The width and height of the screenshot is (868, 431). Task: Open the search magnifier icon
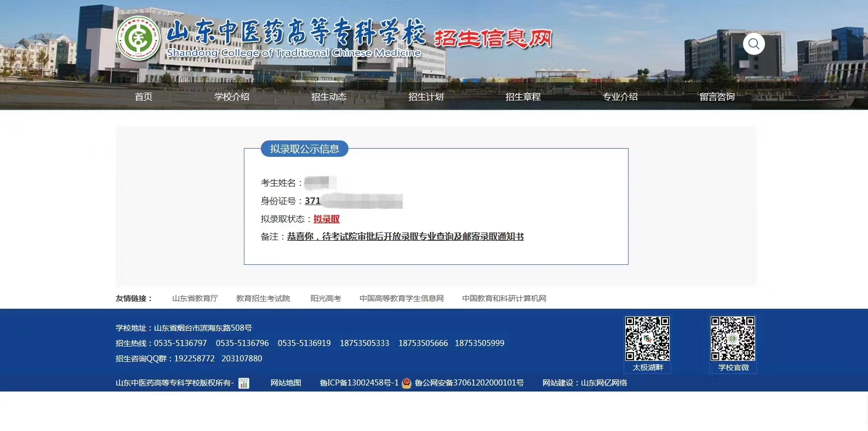point(754,44)
